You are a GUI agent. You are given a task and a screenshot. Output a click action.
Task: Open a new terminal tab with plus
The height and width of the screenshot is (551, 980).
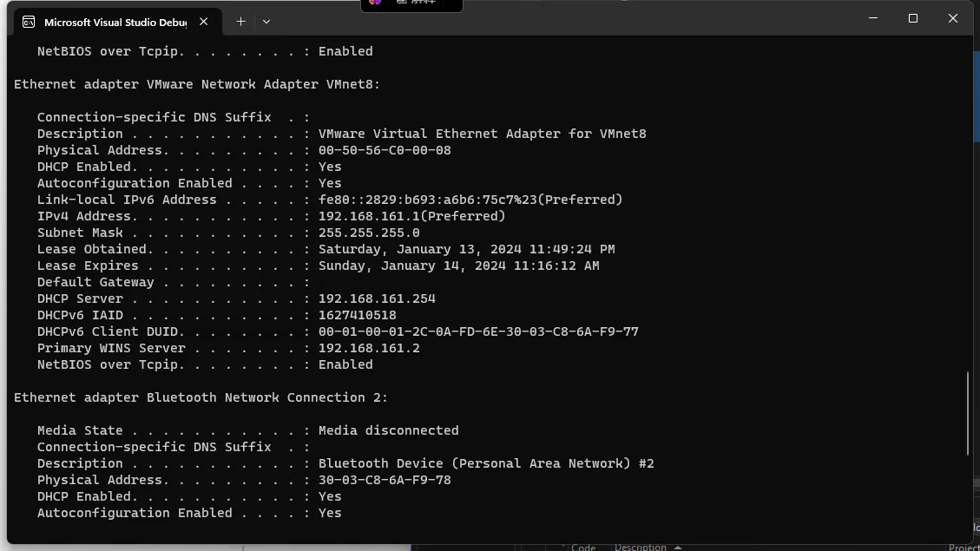click(240, 22)
